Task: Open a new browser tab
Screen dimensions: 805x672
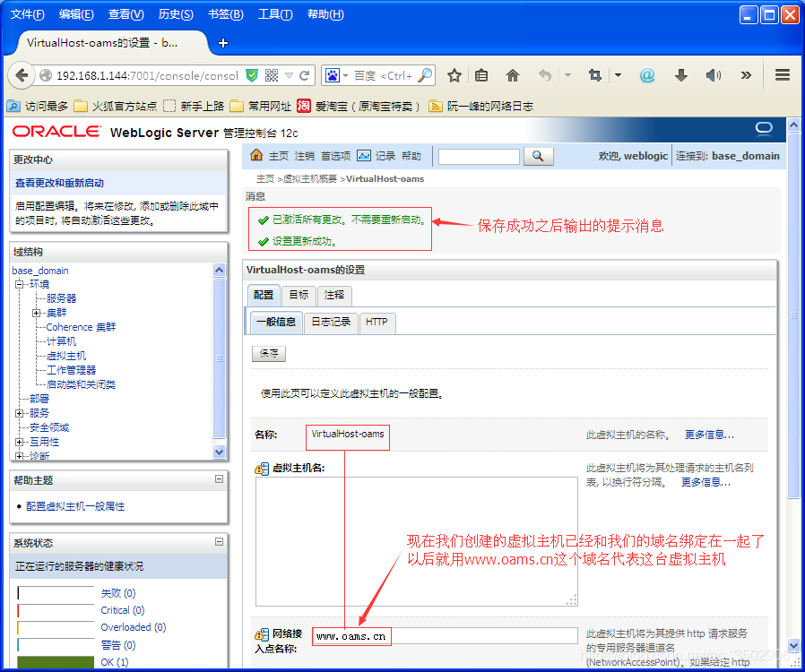Action: [223, 43]
